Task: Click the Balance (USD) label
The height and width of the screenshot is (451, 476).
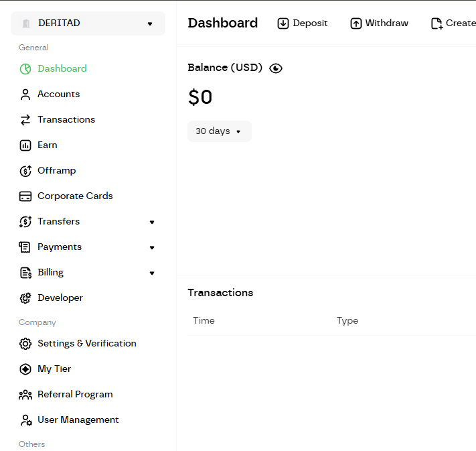Action: coord(225,68)
